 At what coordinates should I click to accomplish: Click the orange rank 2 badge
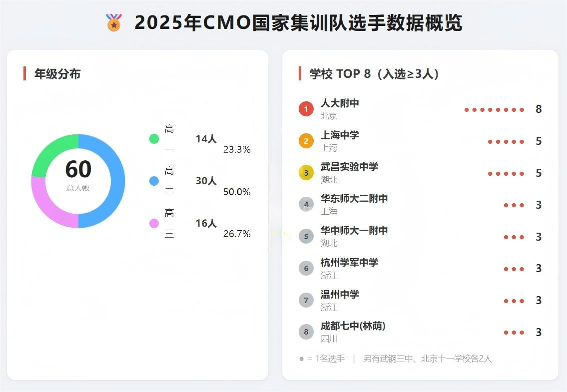(306, 141)
